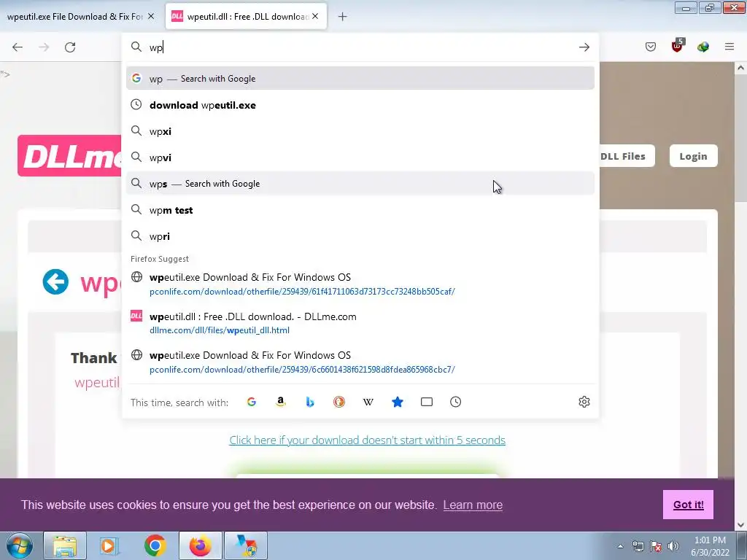Open the 'Learn more' cookie link
Image resolution: width=747 pixels, height=560 pixels.
coord(473,505)
